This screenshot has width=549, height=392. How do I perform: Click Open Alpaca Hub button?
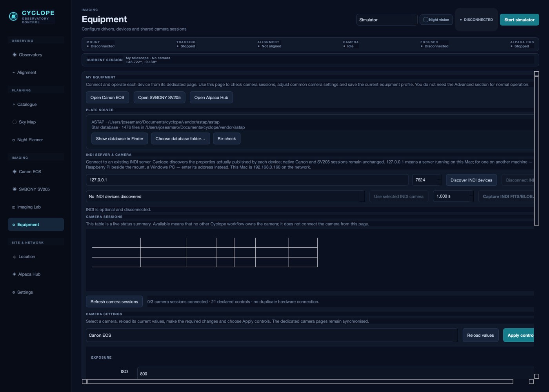coord(211,98)
